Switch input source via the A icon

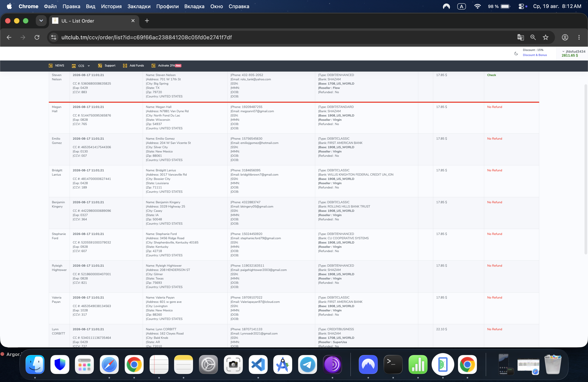461,6
